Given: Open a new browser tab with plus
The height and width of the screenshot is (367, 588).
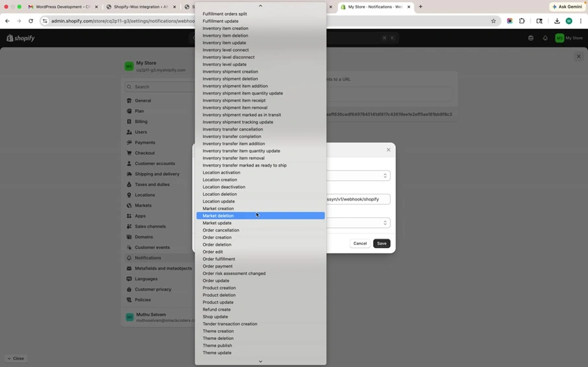Looking at the screenshot, I should (421, 6).
